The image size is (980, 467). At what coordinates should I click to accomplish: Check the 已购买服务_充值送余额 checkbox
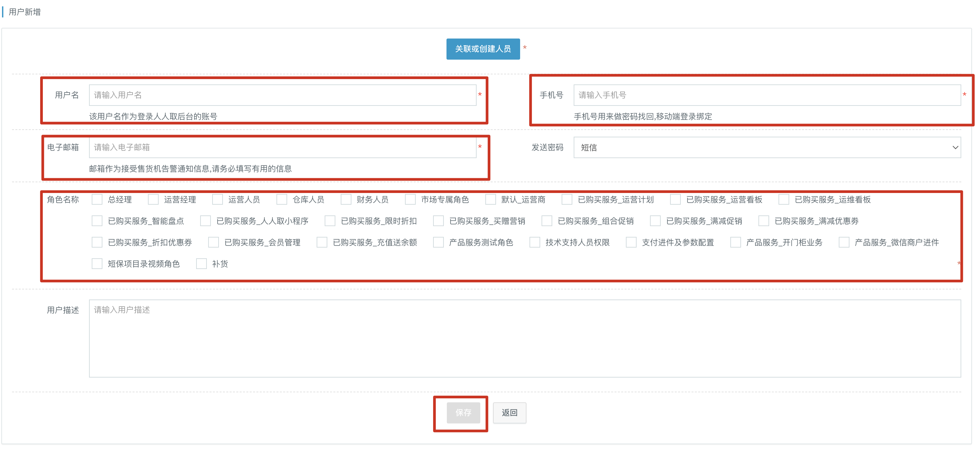coord(322,242)
